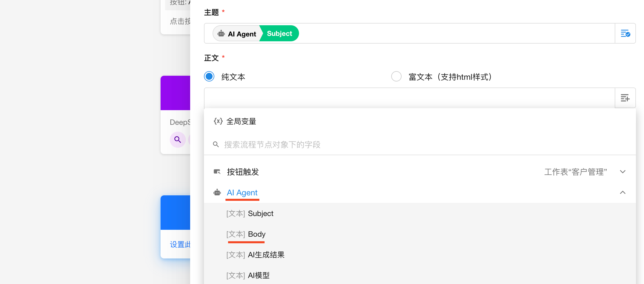
Task: Click the green Subject tag
Action: pyautogui.click(x=279, y=34)
